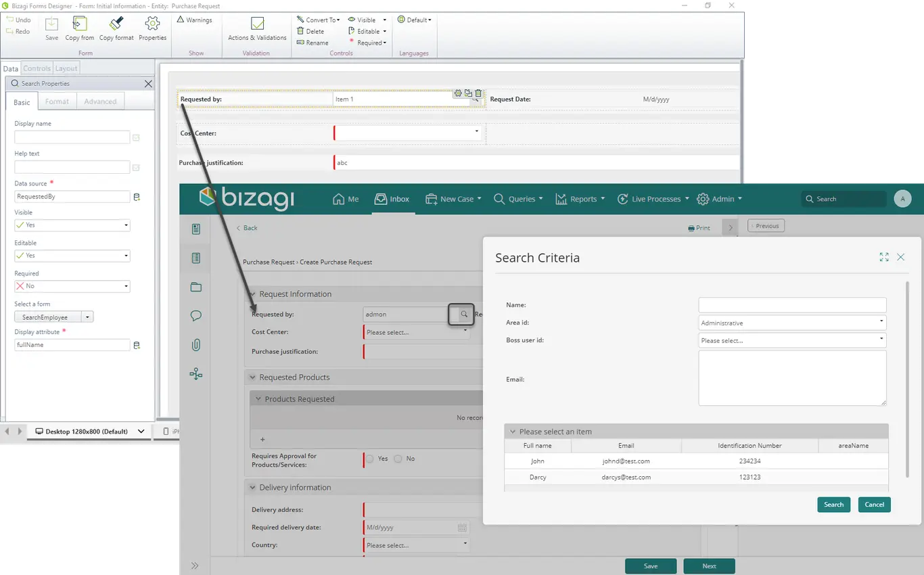Click Save in the Forms Designer ribbon
The image size is (924, 575).
[51, 28]
